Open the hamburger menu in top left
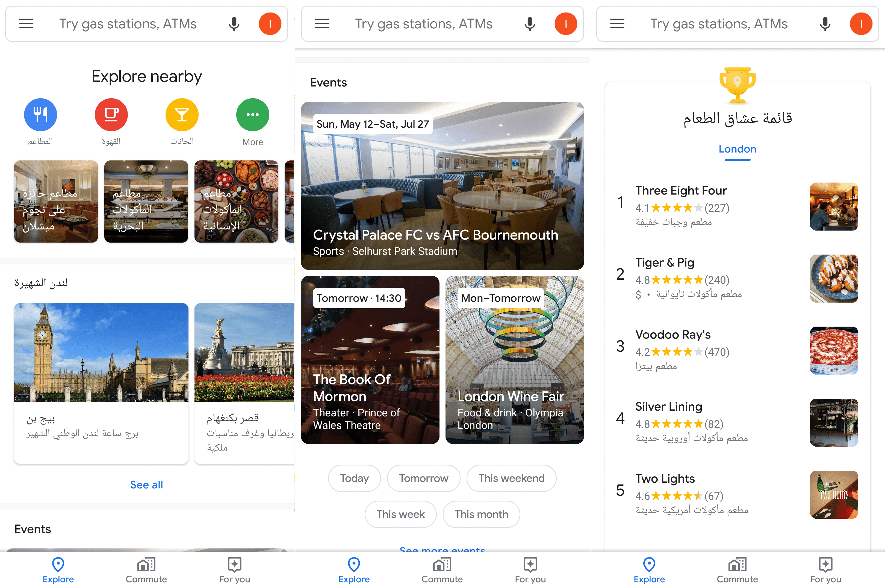 pyautogui.click(x=26, y=24)
